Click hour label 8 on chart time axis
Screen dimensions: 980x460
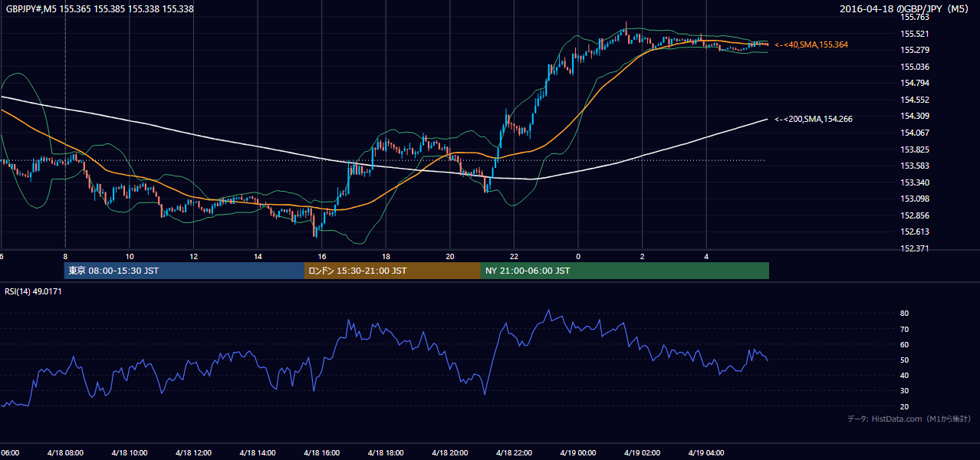click(x=65, y=256)
